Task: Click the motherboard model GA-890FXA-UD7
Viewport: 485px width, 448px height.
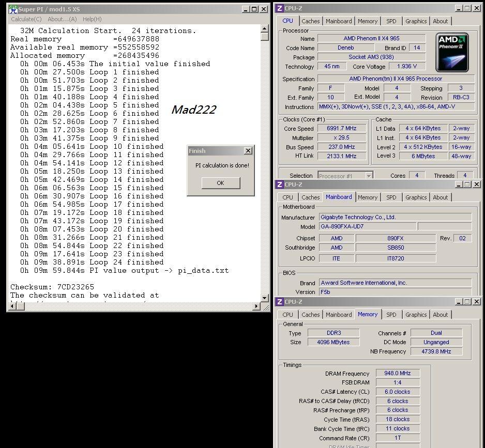Action: click(x=368, y=226)
